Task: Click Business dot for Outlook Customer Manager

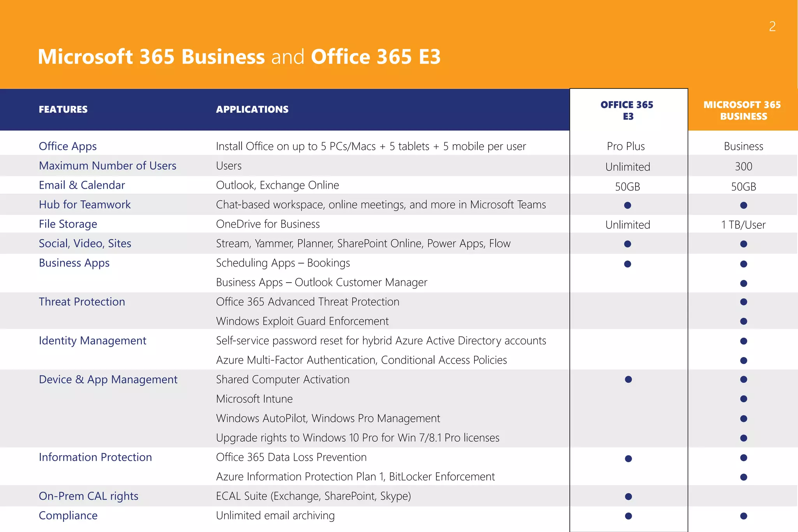Action: [743, 283]
